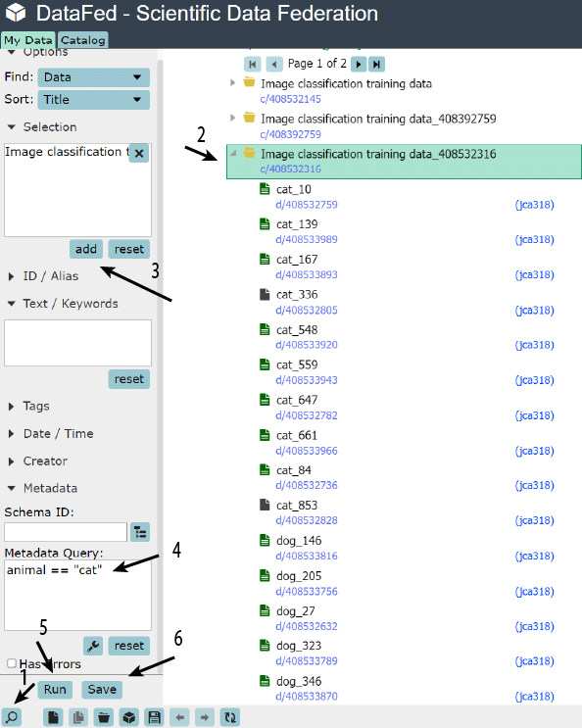Open the Find dropdown set to Data
Image resolution: width=582 pixels, height=728 pixels.
[94, 77]
